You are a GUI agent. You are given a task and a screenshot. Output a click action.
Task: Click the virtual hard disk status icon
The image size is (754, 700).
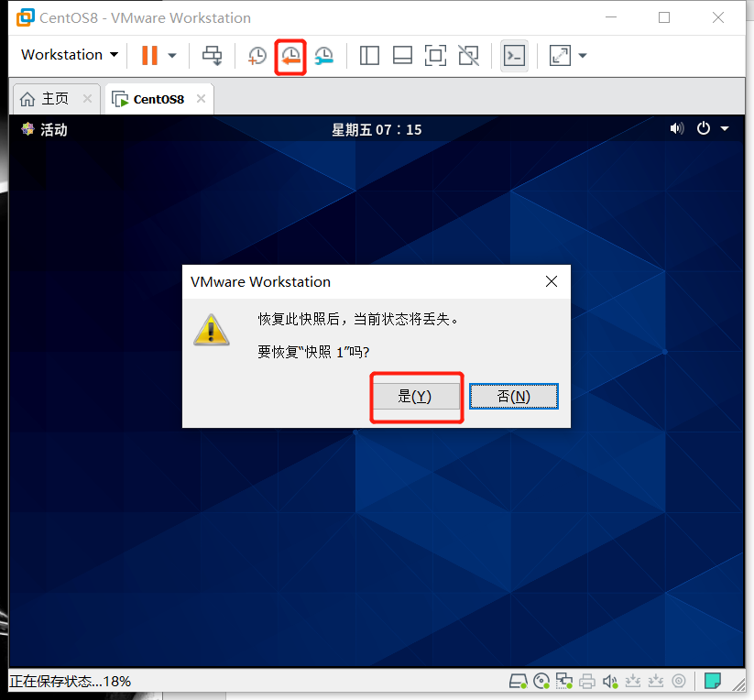(518, 681)
